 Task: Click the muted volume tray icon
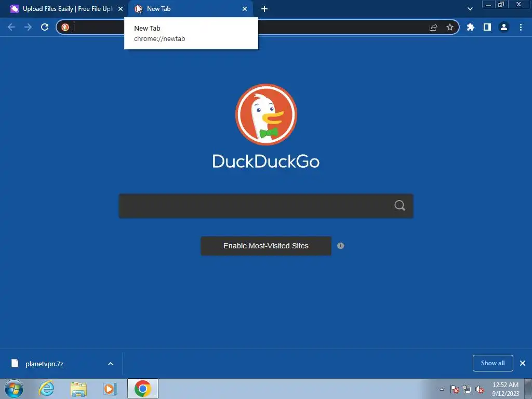[480, 389]
